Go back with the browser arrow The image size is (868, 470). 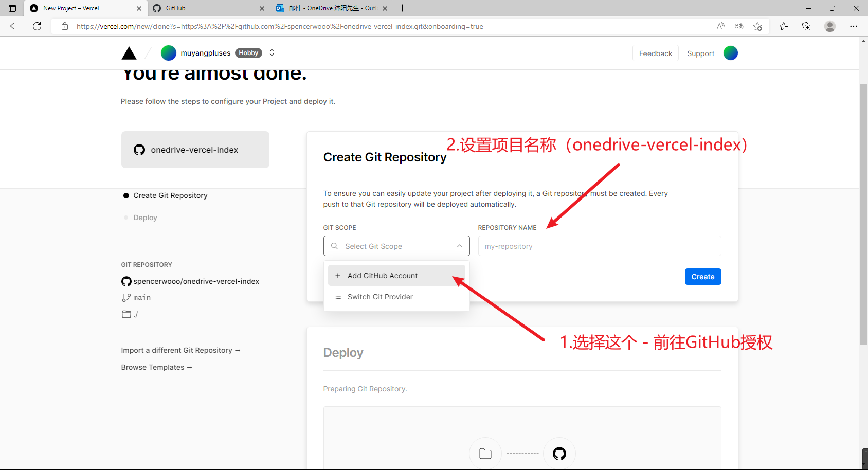pos(14,26)
